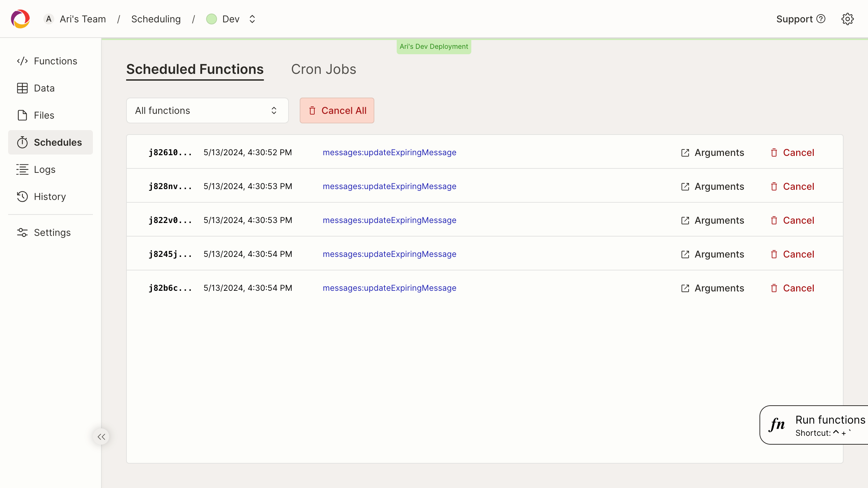
Task: Click messages:updateExpiringMessage for j822v0
Action: point(389,220)
